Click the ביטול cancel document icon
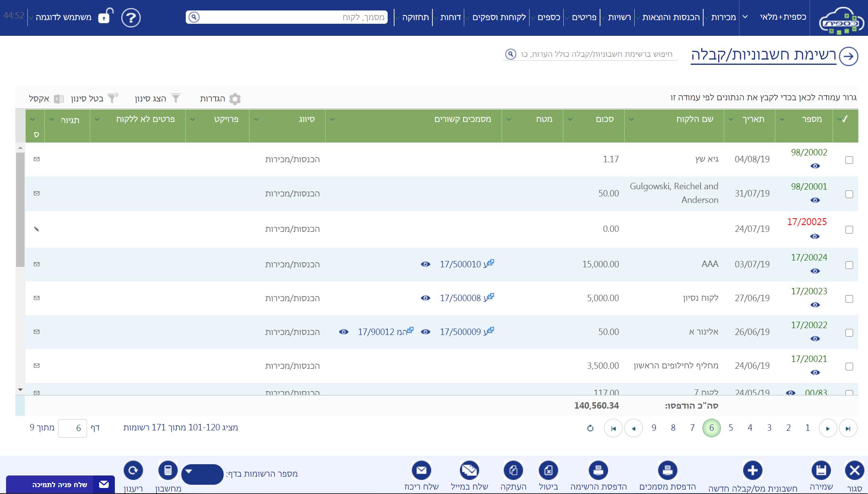 pos(548,470)
